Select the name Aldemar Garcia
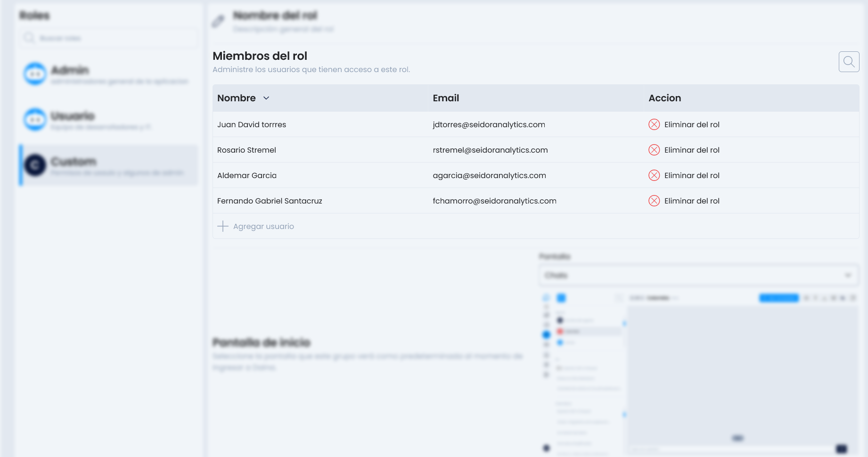The image size is (868, 457). tap(247, 175)
